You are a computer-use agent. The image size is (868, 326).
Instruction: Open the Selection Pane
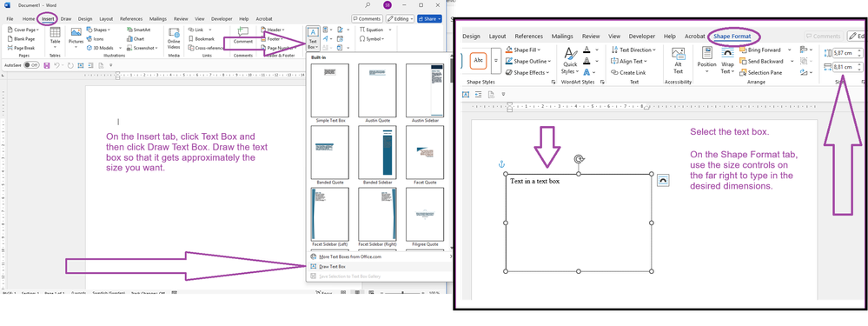tap(760, 72)
